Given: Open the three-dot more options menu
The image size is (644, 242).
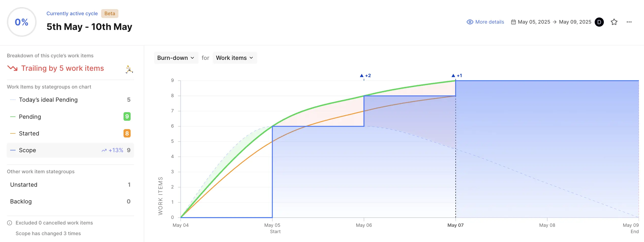Looking at the screenshot, I should coord(629,22).
